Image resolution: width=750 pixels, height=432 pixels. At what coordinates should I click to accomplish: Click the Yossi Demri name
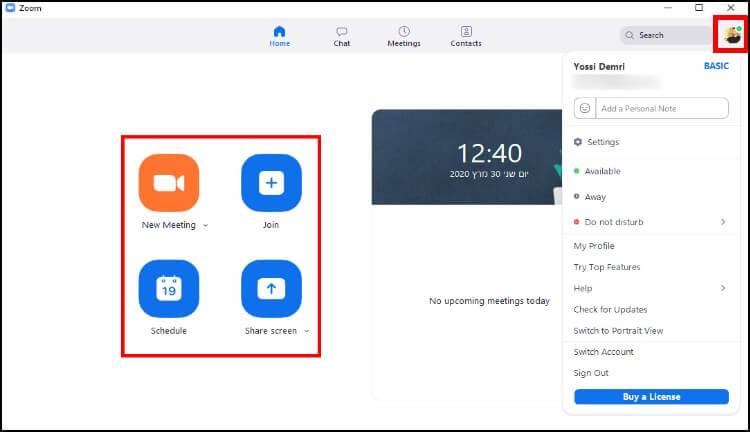tap(599, 66)
